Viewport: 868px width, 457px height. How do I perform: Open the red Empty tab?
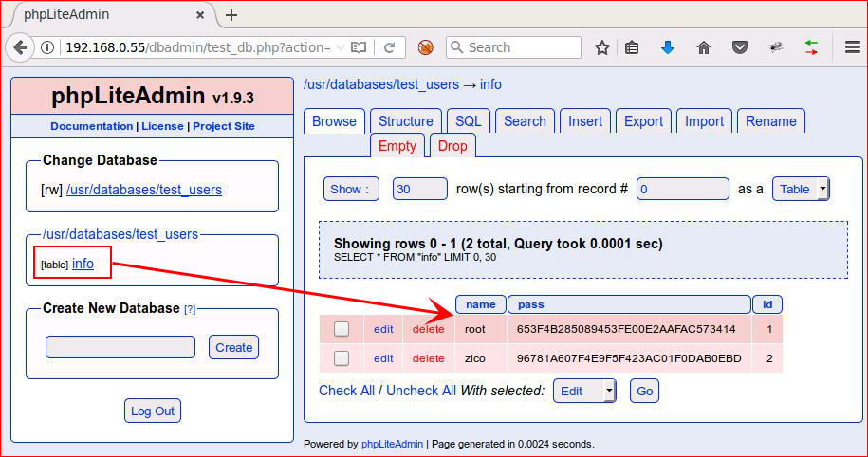[397, 146]
